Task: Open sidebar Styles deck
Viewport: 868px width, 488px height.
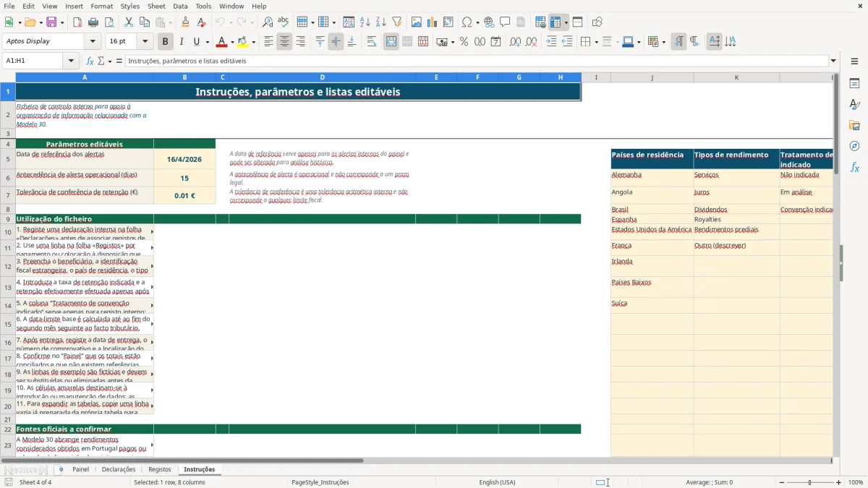Action: [854, 105]
